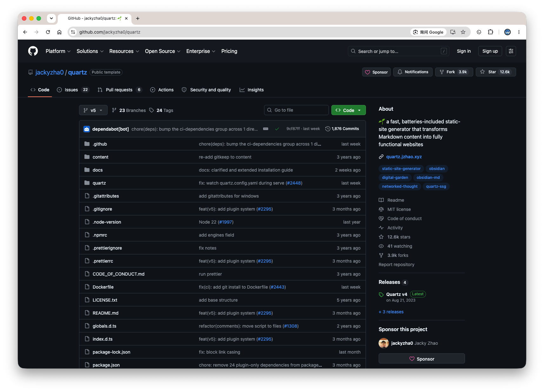Click the quartz.jzhao.xyz link icon
The height and width of the screenshot is (392, 544).
pos(381,157)
